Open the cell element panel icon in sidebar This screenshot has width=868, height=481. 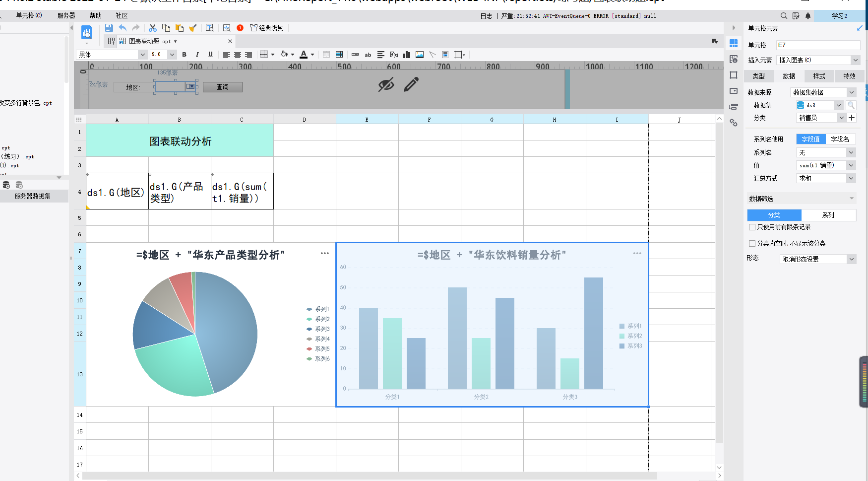(x=734, y=44)
